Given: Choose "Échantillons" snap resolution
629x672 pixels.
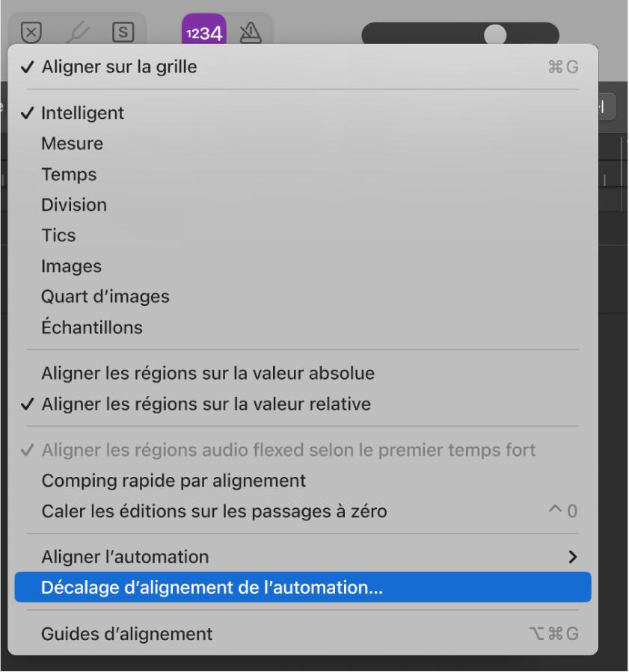Looking at the screenshot, I should click(92, 327).
